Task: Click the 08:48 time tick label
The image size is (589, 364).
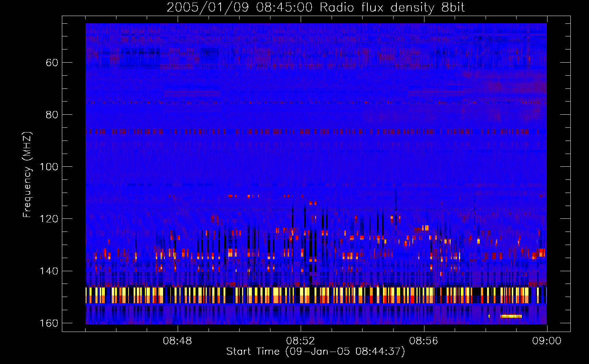Action: 177,341
